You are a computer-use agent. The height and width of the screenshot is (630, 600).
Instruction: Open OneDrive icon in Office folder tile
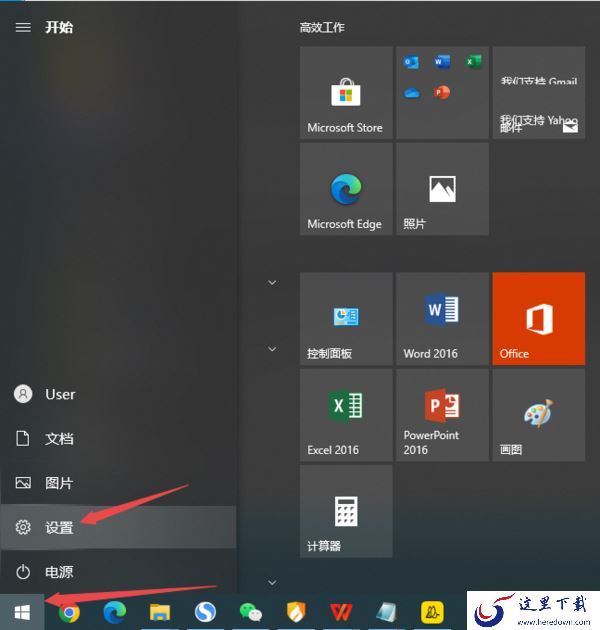click(412, 93)
